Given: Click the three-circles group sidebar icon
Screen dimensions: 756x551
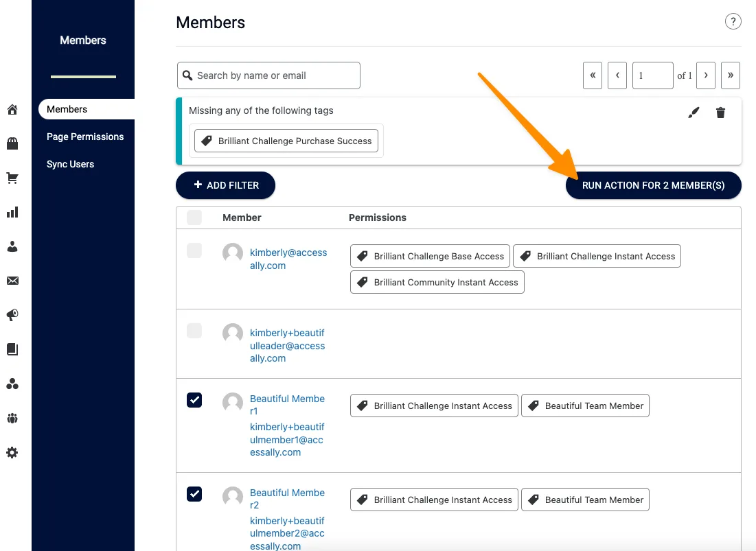Looking at the screenshot, I should click(12, 384).
